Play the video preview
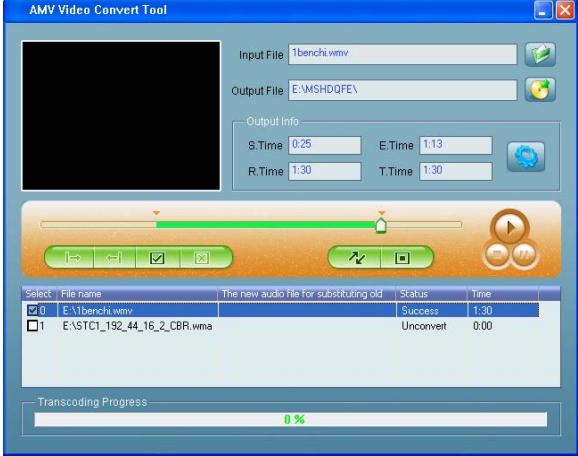 pos(510,228)
